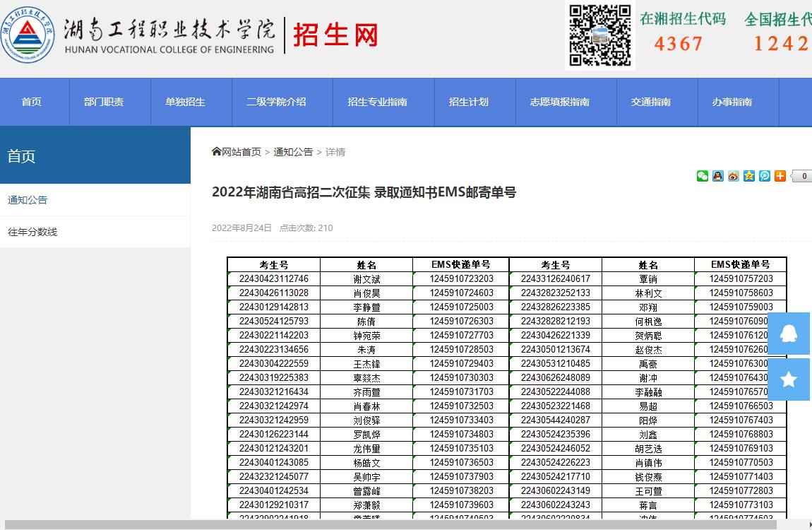Open 志愿填报指南 navigation menu item

tap(559, 102)
